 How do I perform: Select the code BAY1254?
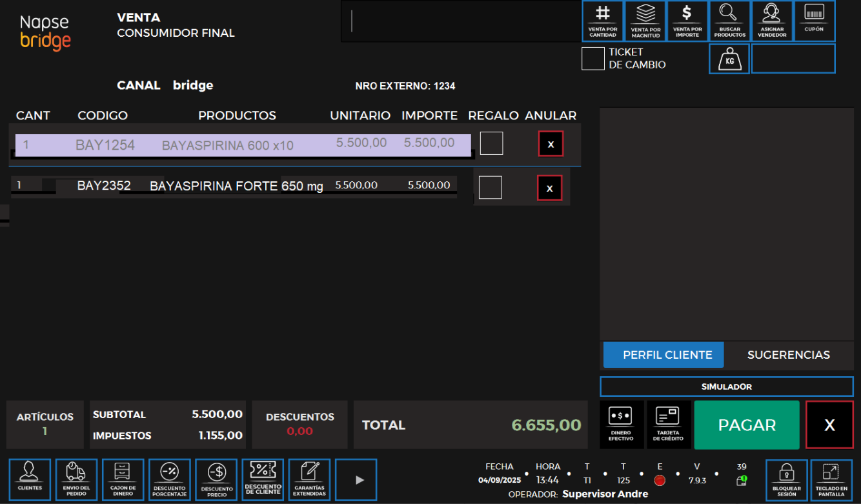[x=105, y=145]
